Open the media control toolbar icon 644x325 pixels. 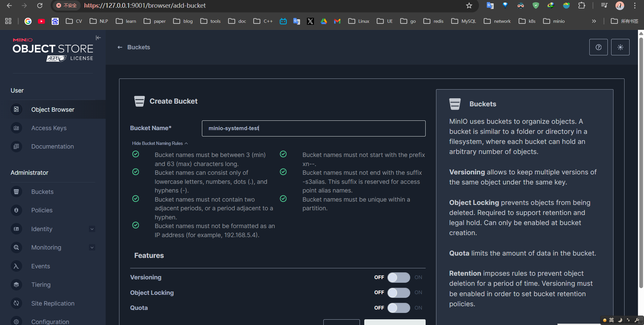[604, 6]
